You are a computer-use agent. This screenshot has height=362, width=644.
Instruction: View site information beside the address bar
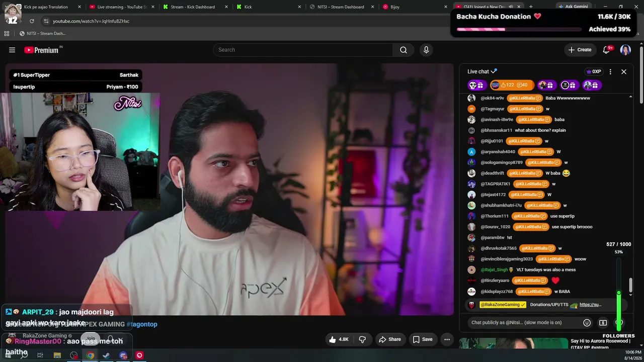(46, 21)
